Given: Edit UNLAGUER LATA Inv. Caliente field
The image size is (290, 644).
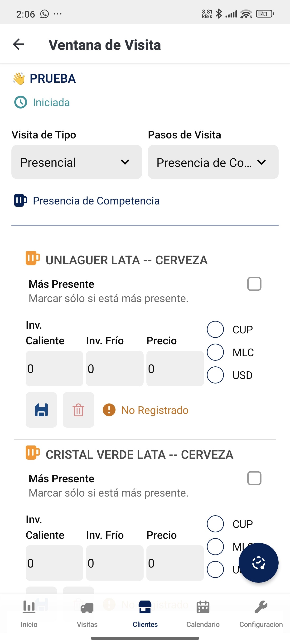Looking at the screenshot, I should click(x=54, y=369).
